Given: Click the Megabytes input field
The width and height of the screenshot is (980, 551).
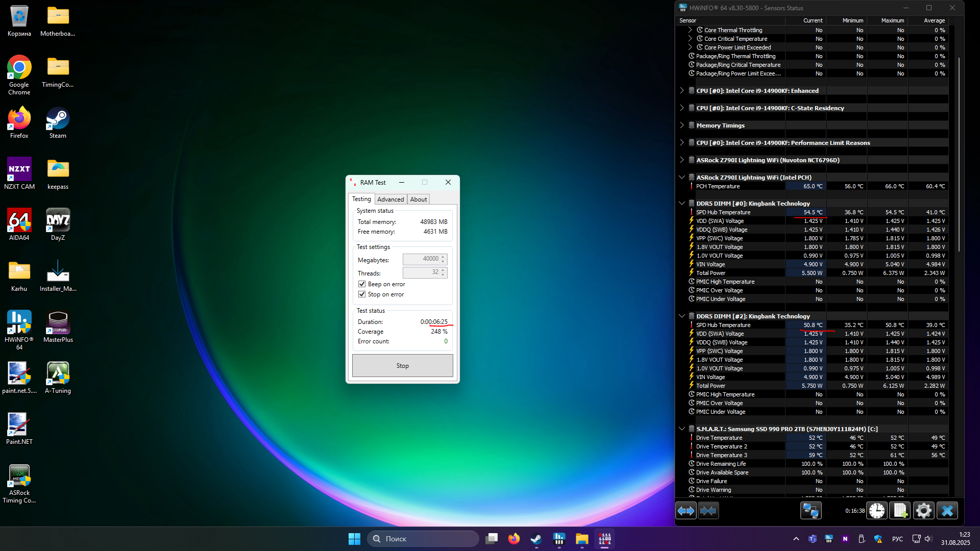Looking at the screenshot, I should click(x=425, y=259).
